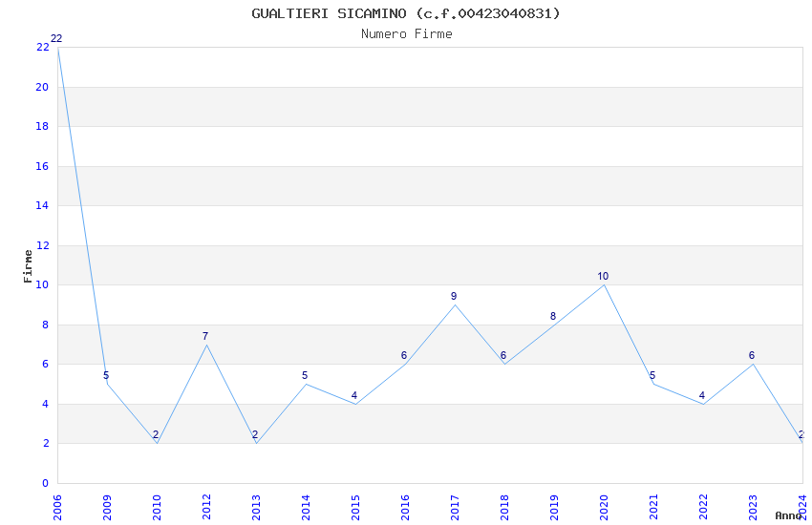The width and height of the screenshot is (812, 525).
Task: Click data value 4 at the 2015 point
Action: pos(354,395)
